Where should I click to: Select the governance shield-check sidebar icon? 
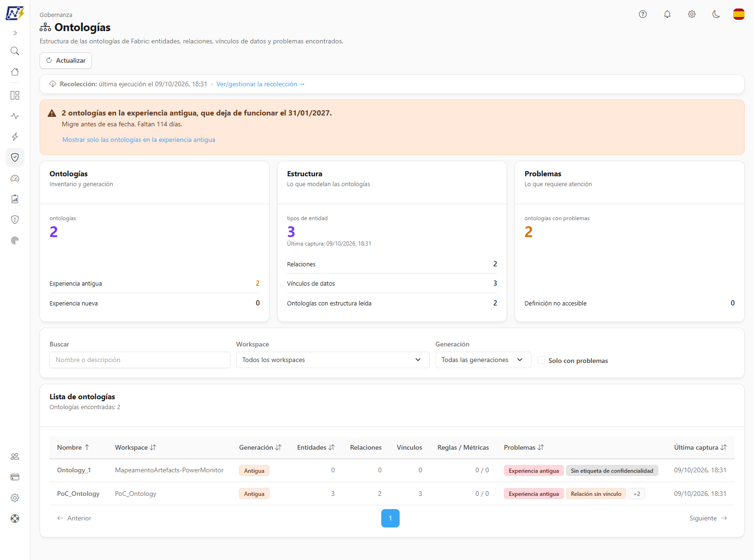[x=15, y=157]
